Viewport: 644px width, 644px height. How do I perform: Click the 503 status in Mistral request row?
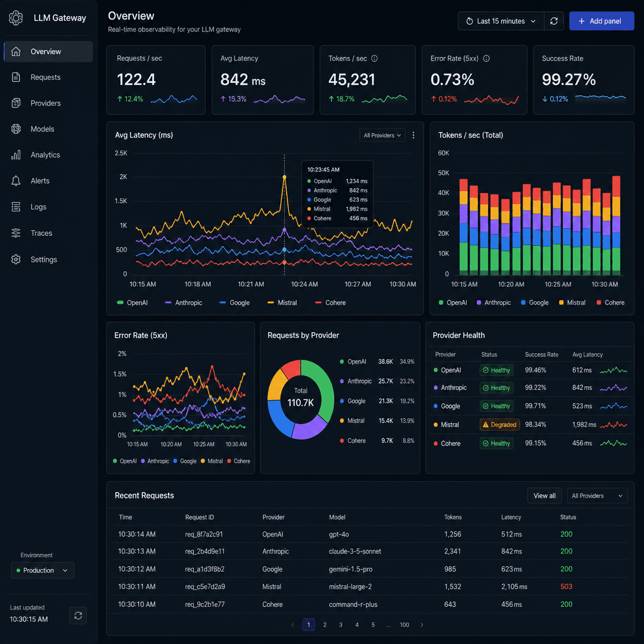tap(566, 587)
